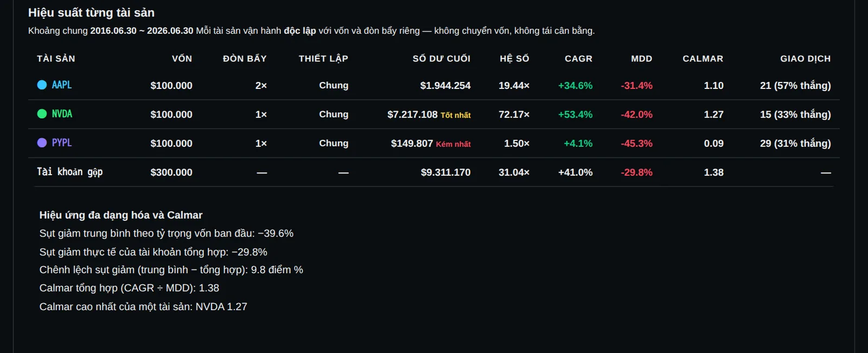Click the 72.17× multiplier

click(x=514, y=114)
